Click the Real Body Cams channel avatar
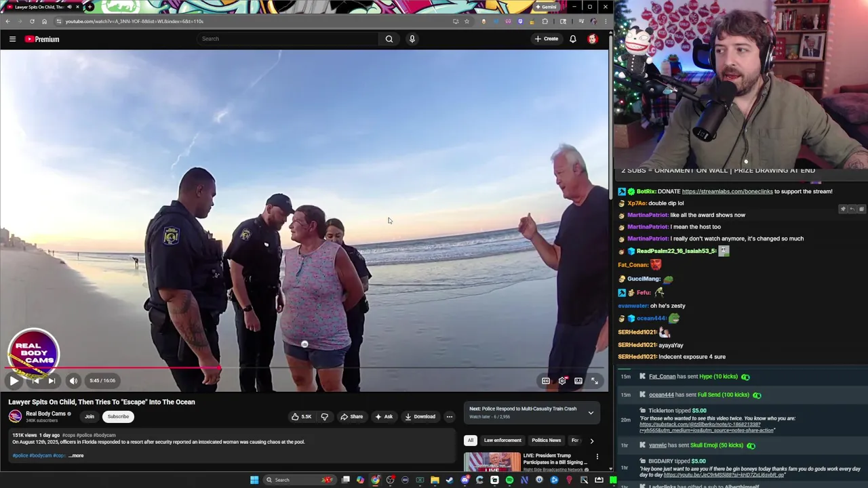The width and height of the screenshot is (868, 488). 15,417
